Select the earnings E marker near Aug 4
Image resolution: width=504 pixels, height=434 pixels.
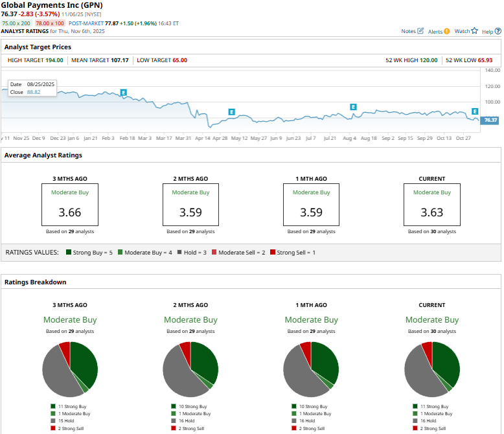(353, 106)
